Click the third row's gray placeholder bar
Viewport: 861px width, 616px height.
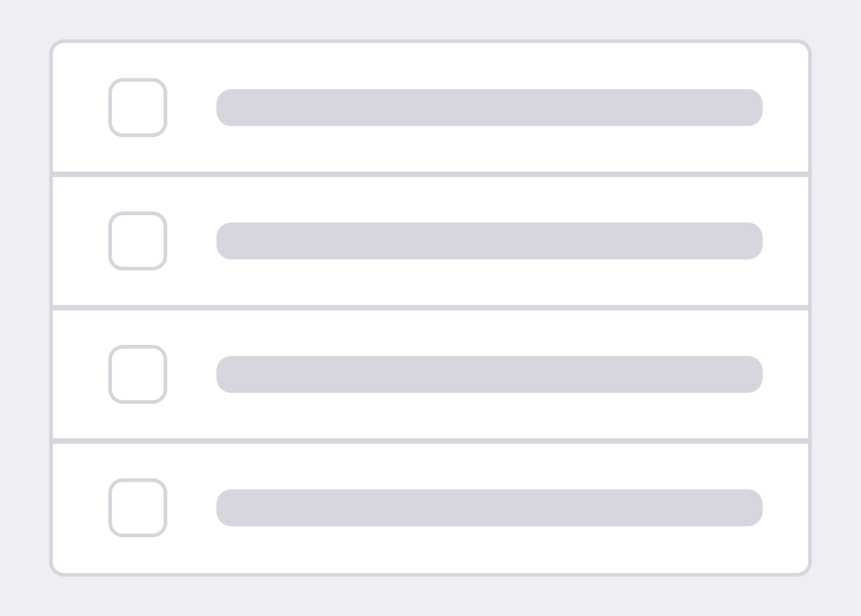pos(489,374)
